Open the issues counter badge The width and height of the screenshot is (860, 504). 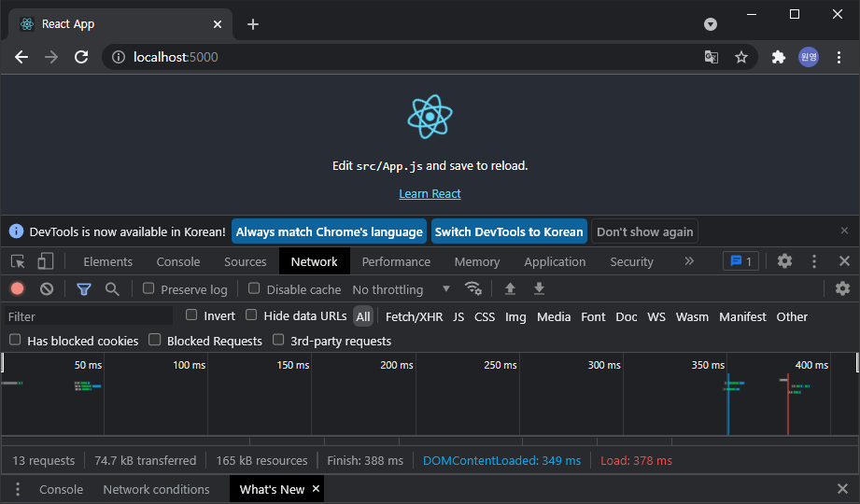point(741,261)
